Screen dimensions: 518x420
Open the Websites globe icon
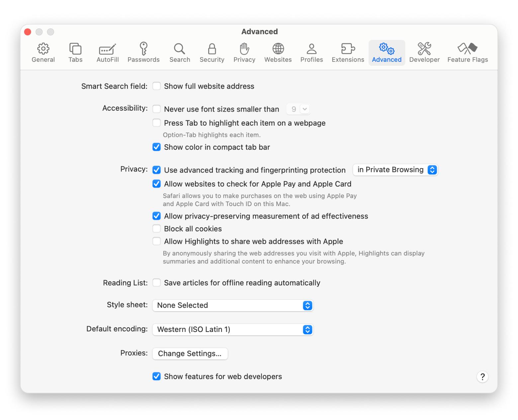278,49
